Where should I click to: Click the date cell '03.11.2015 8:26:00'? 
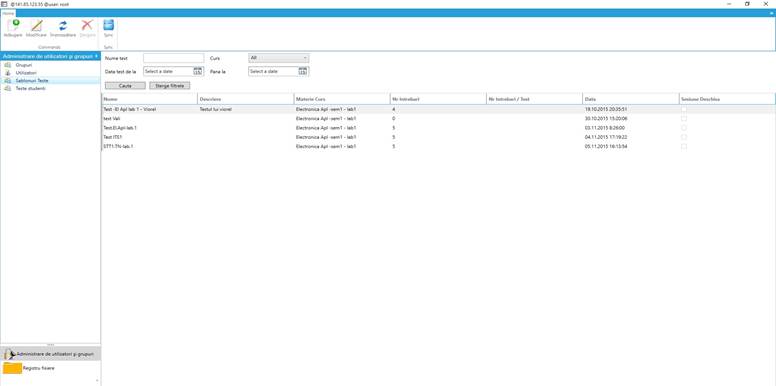(x=605, y=128)
